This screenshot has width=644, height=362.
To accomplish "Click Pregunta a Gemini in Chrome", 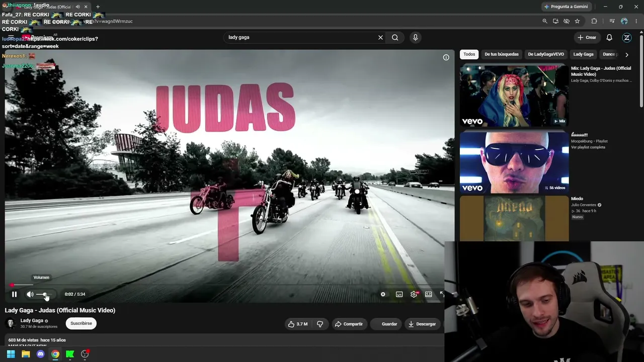I will 566,7.
